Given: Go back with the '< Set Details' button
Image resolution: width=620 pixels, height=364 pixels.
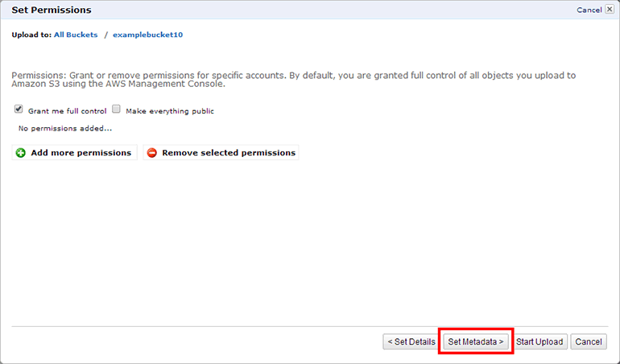Looking at the screenshot, I should pyautogui.click(x=411, y=341).
